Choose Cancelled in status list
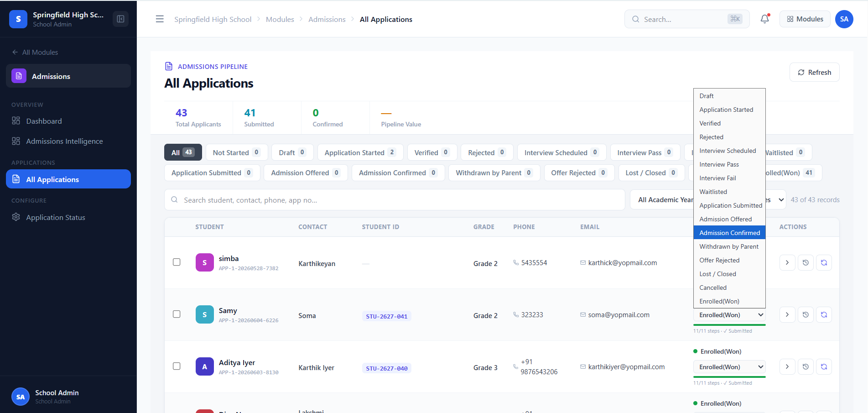 pos(729,288)
